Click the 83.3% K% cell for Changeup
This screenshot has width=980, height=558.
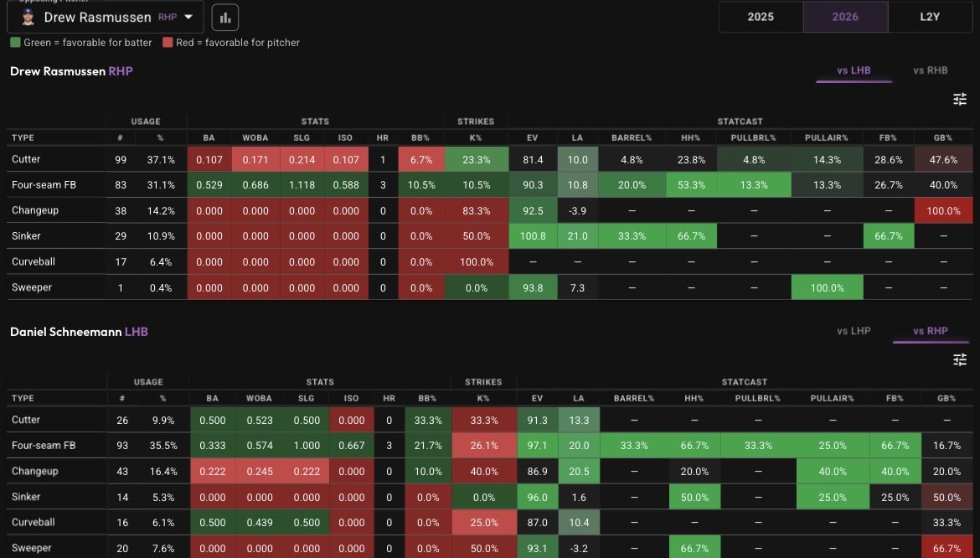[x=477, y=210]
